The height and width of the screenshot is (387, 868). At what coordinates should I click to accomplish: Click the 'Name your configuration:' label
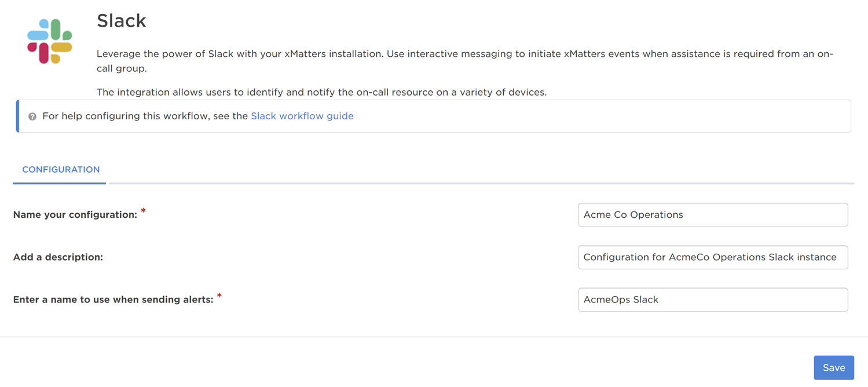75,215
